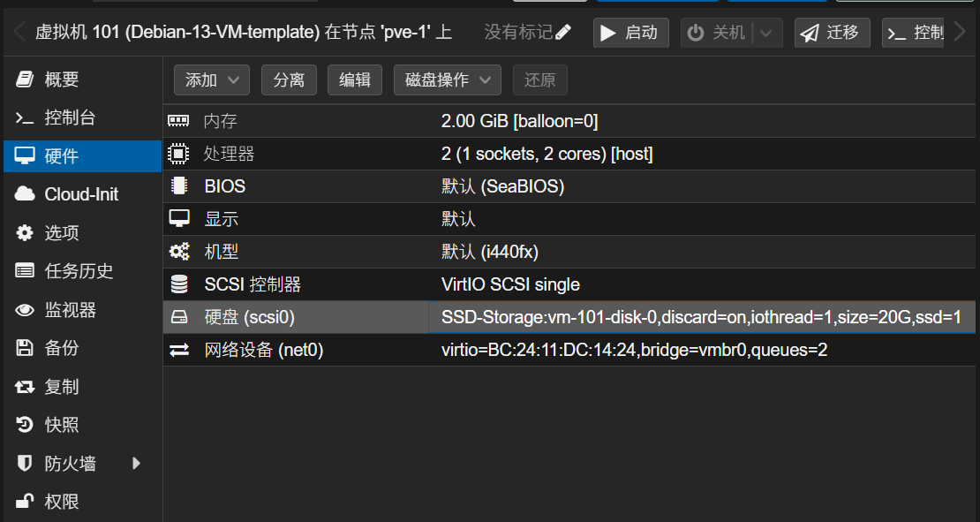Screen dimensions: 980x522
Task: Click the eye icon beside 监视器 in sidebar
Action: click(24, 309)
